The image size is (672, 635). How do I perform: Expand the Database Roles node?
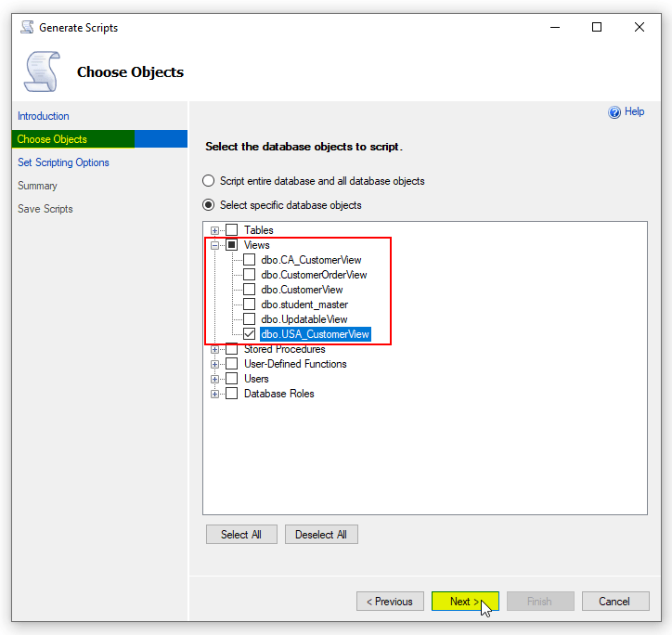point(214,394)
